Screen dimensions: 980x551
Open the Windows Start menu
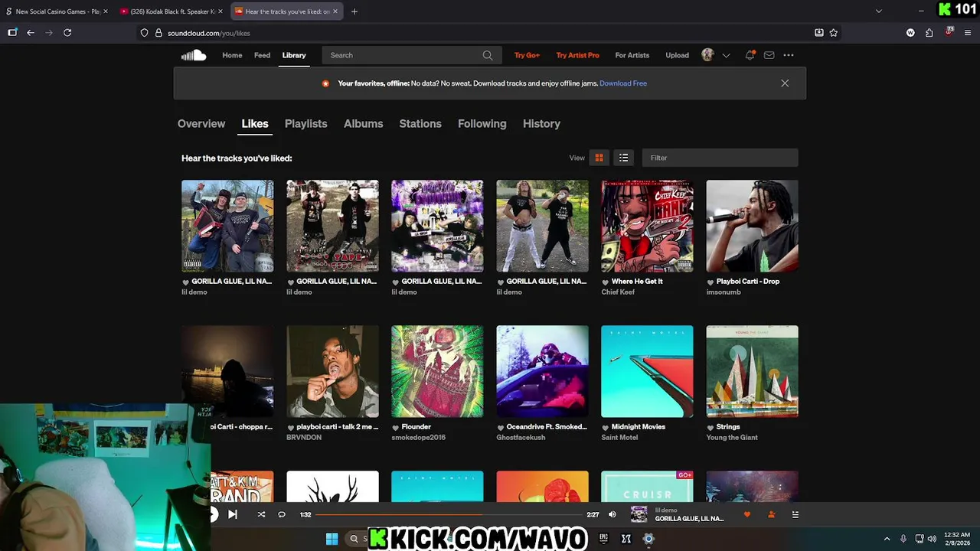pyautogui.click(x=332, y=539)
